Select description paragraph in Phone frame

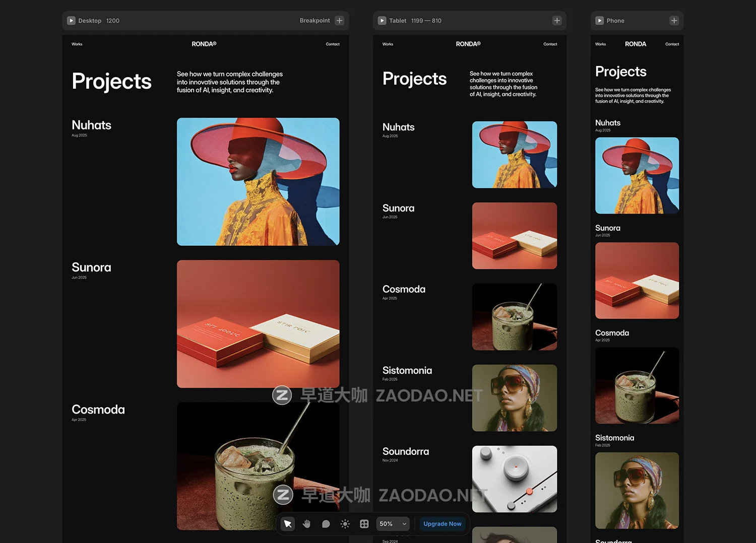coord(633,95)
